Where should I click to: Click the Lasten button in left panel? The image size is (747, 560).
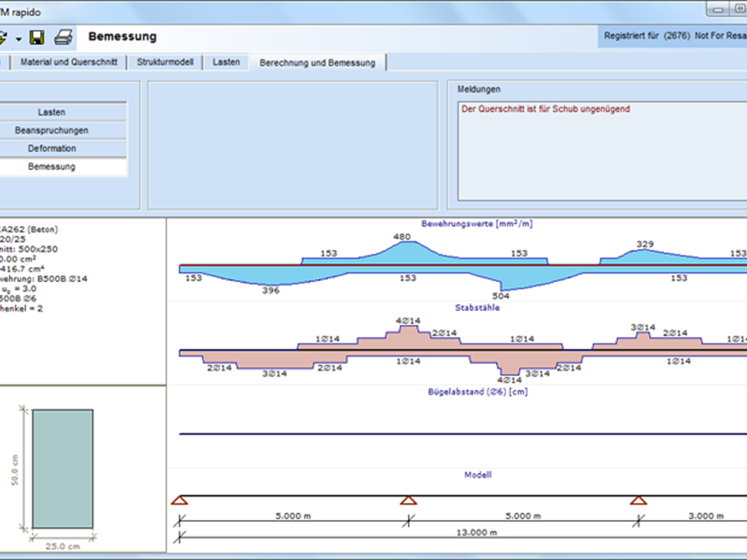point(63,112)
